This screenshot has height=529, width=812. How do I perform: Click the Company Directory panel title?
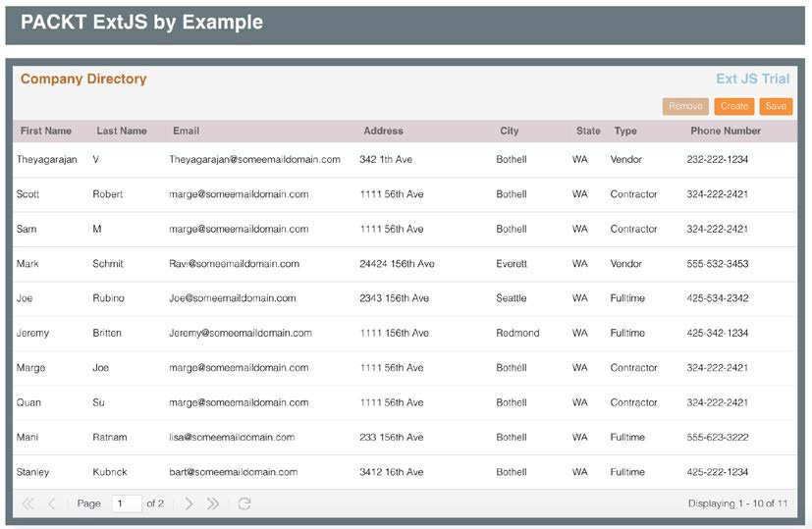(83, 79)
